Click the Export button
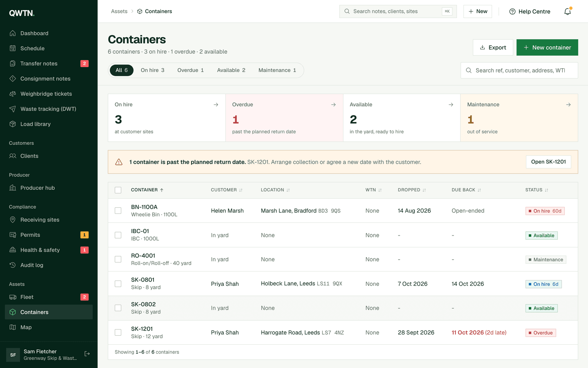Viewport: 588px width, 368px height. coord(493,47)
